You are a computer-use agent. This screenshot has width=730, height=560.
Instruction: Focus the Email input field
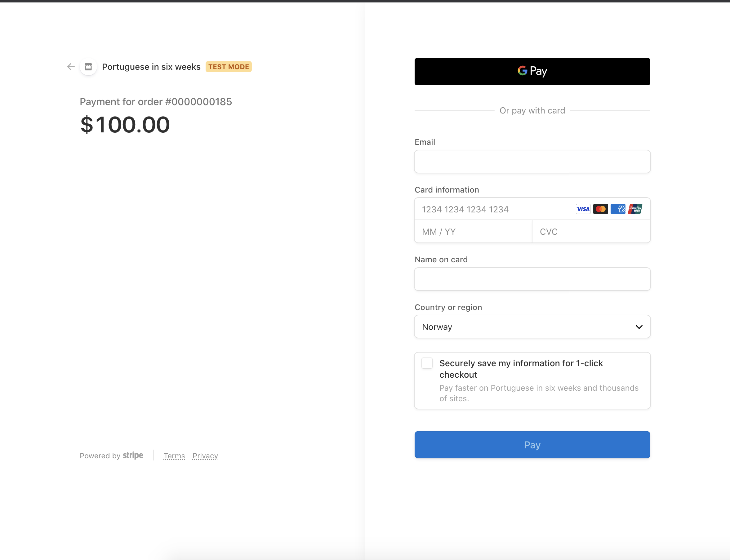pos(532,162)
